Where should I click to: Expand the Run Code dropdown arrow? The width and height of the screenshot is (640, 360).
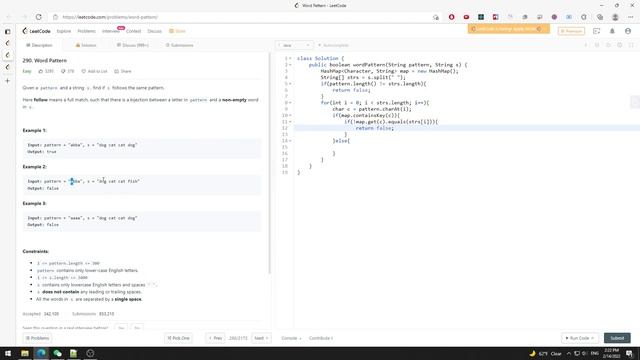pos(593,338)
